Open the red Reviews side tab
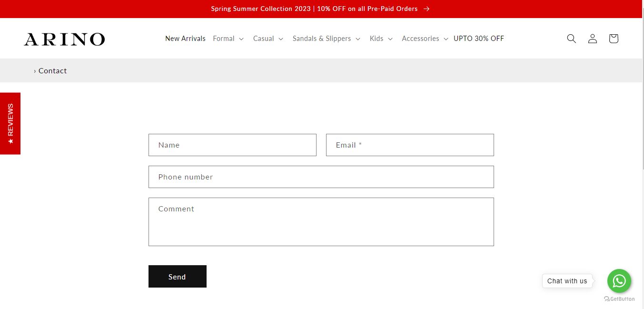 point(10,123)
